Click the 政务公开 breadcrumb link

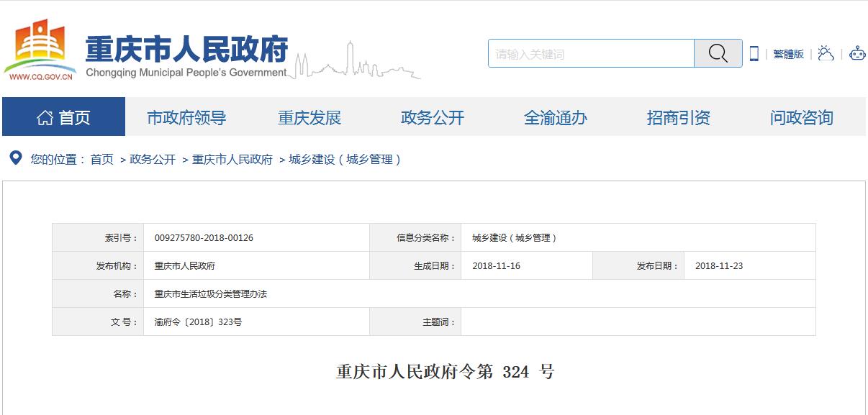153,160
